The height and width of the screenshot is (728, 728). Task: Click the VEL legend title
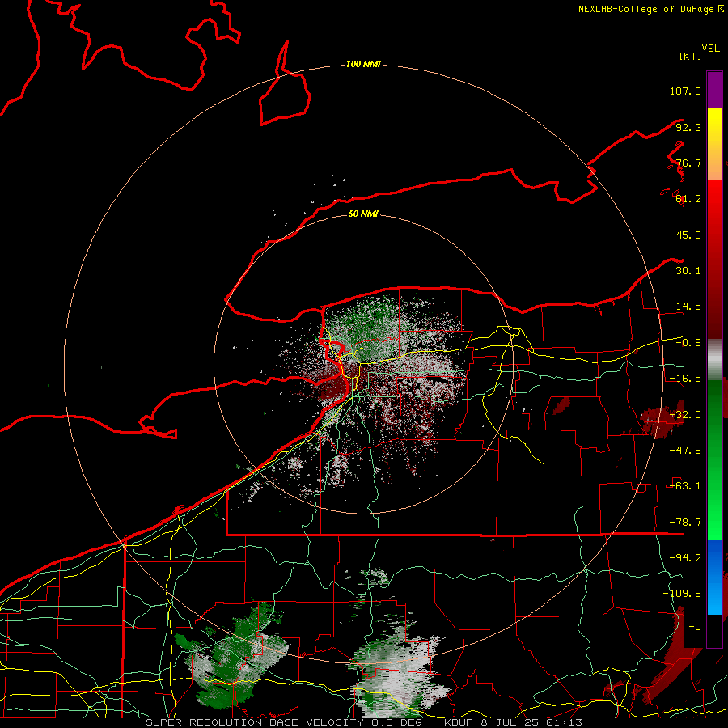tap(710, 49)
